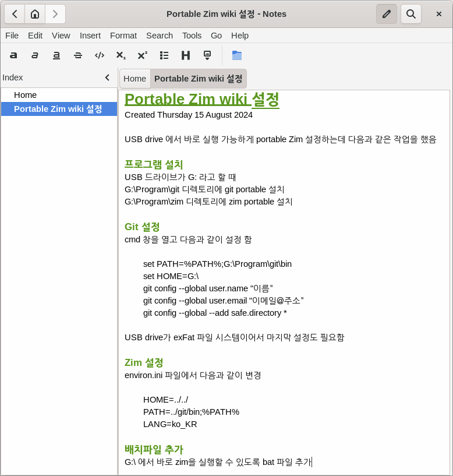Apply superscript formatting

(143, 55)
